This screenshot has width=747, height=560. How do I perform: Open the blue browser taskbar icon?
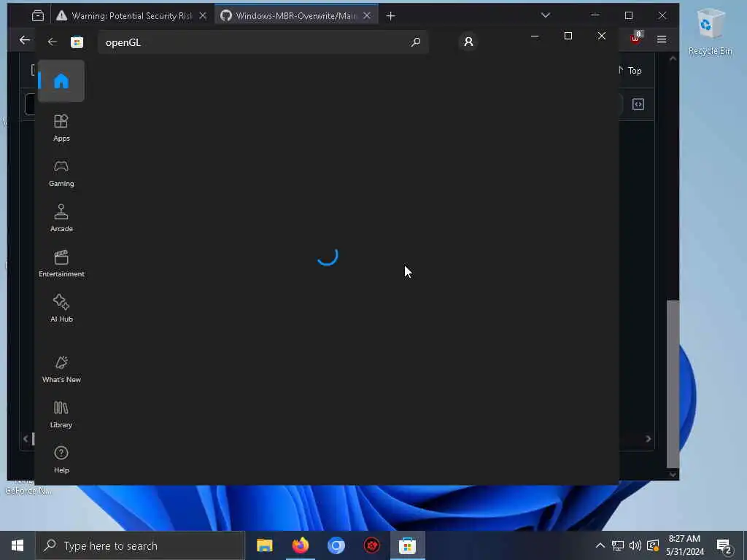coord(336,545)
